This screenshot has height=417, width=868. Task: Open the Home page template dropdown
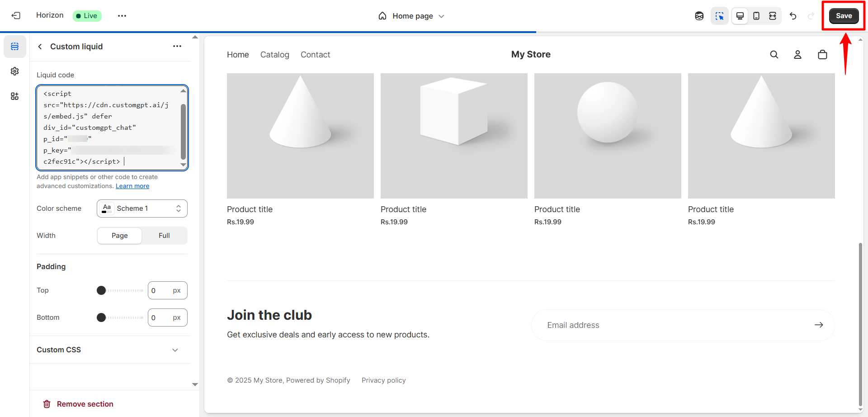pyautogui.click(x=412, y=16)
